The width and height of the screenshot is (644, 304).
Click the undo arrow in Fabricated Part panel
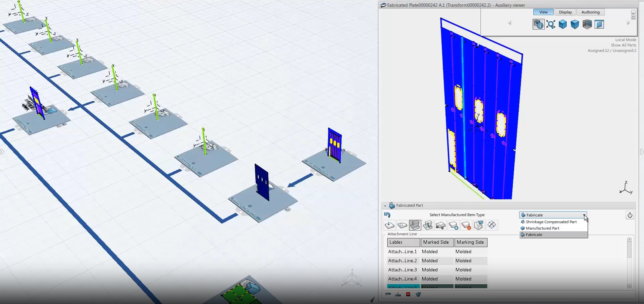[387, 215]
